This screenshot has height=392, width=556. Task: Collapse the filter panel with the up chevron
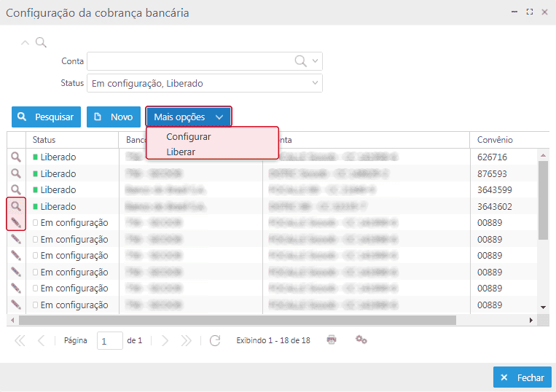[26, 42]
